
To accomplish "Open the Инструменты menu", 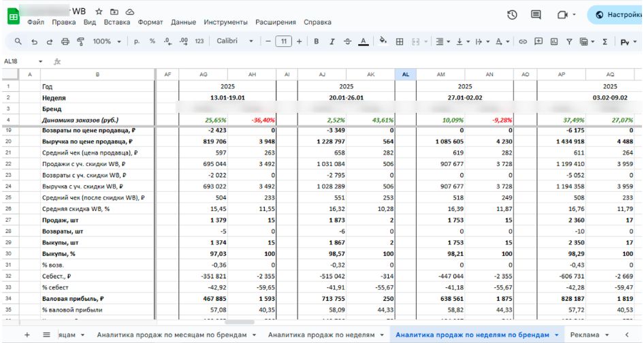I will click(225, 22).
